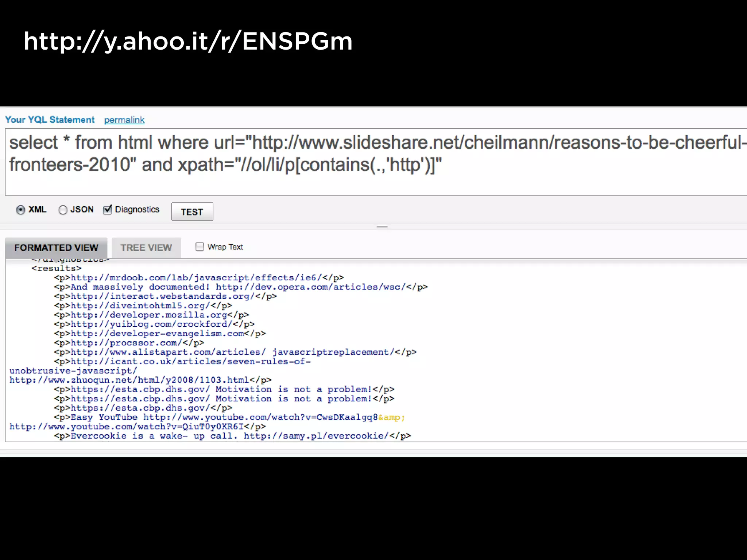Click the interact.webstandards.org result line

click(165, 296)
